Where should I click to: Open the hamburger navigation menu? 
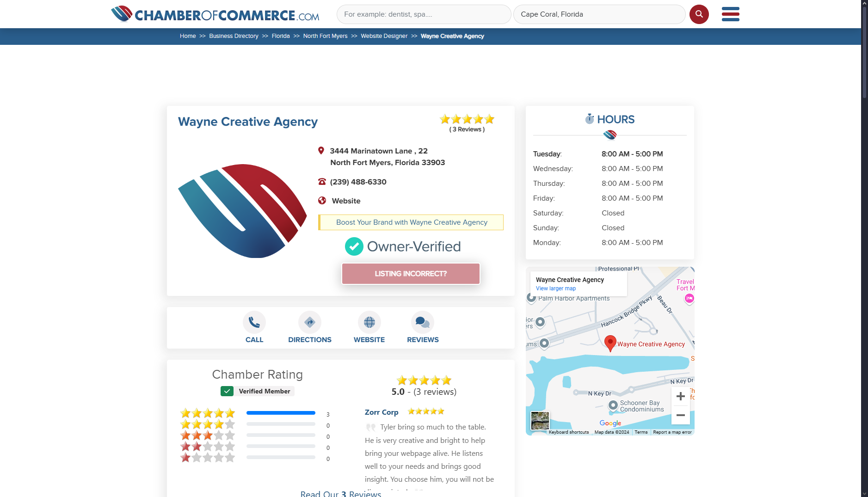(x=730, y=14)
